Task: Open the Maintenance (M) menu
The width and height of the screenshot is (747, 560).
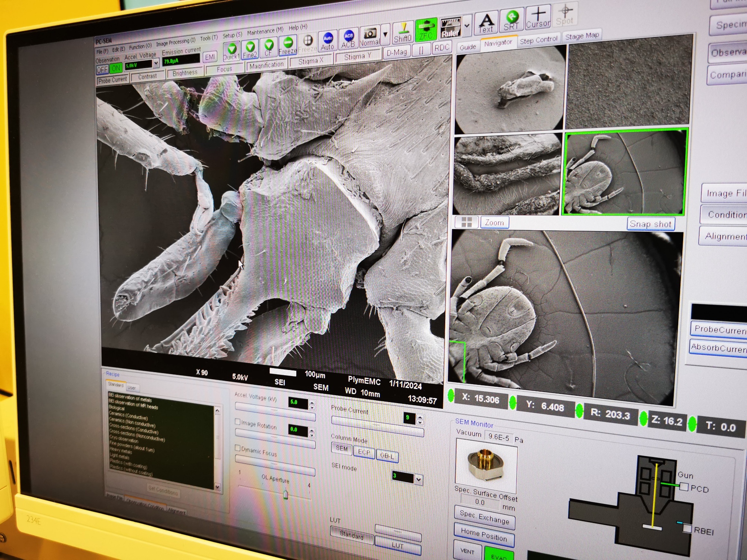Action: (x=265, y=31)
